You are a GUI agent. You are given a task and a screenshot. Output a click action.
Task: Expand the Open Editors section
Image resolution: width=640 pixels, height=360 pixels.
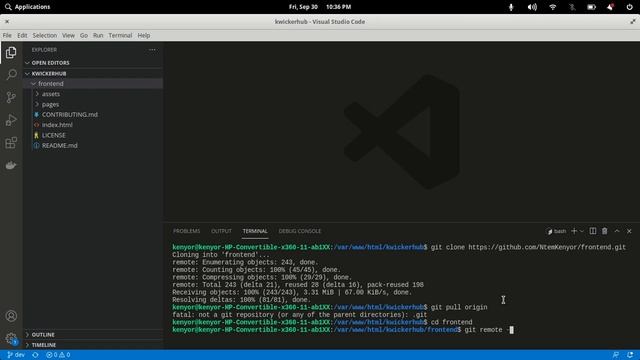[x=93, y=63]
